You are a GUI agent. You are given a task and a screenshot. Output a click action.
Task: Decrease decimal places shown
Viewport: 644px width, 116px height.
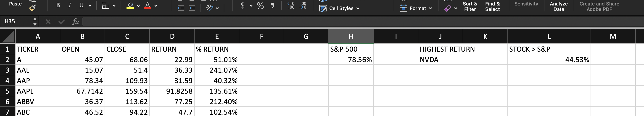(x=303, y=5)
